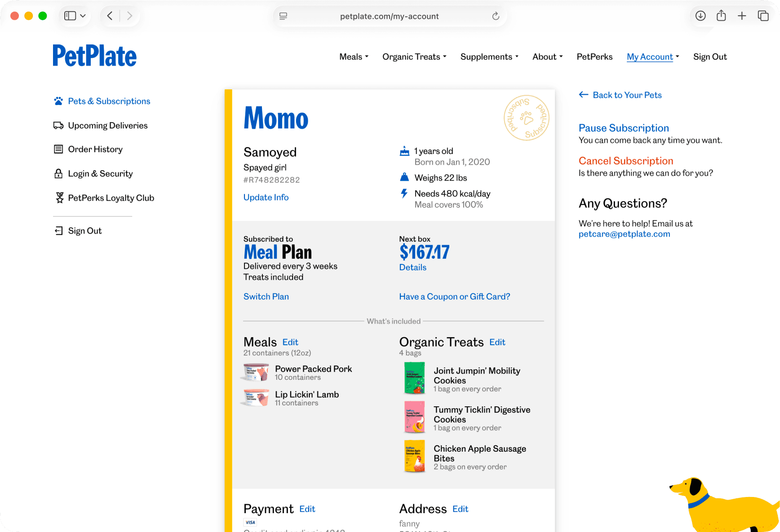Go forward with the browser forward arrow
The width and height of the screenshot is (780, 532).
coord(129,16)
